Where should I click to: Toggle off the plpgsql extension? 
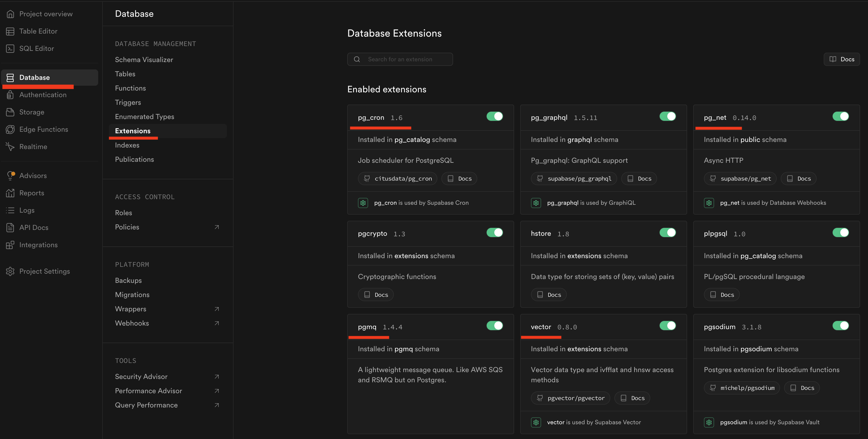click(x=840, y=233)
